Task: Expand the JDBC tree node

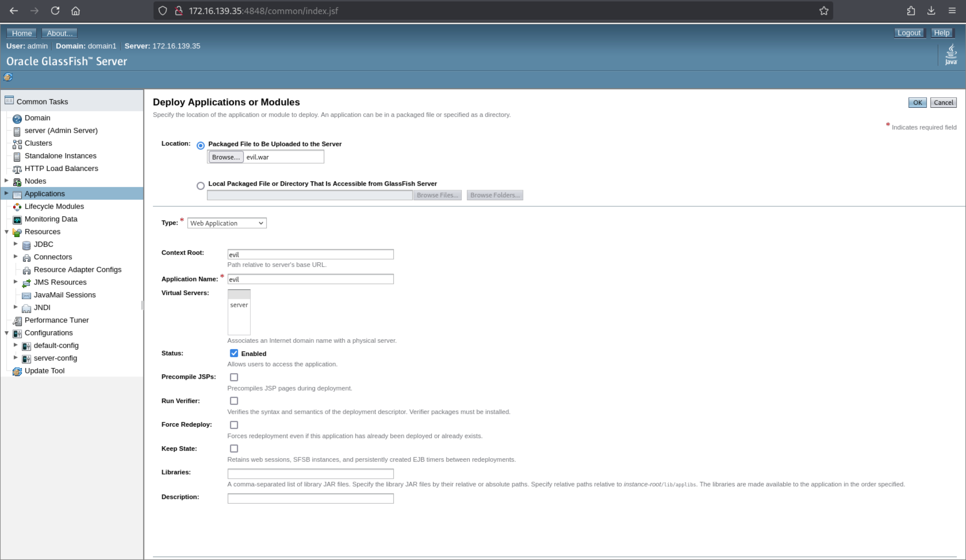Action: [x=15, y=243]
